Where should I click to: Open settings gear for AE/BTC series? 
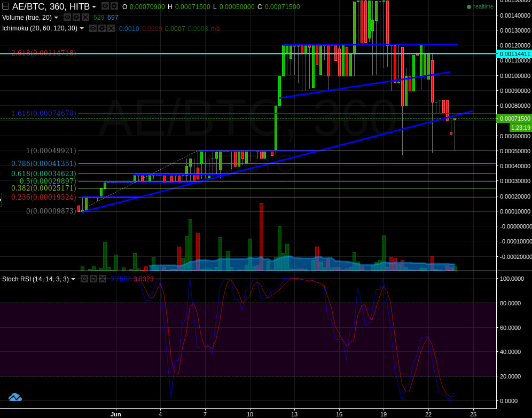114,6
